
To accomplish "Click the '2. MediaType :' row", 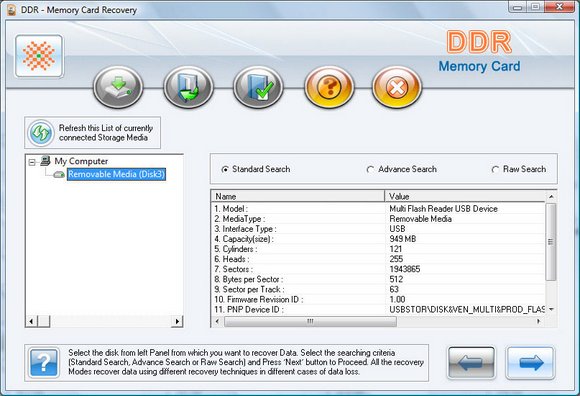I will click(x=378, y=219).
